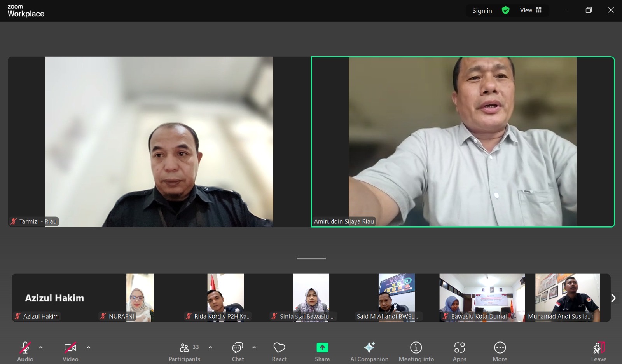Start video using the Video icon
Image resolution: width=622 pixels, height=364 pixels.
(70, 347)
